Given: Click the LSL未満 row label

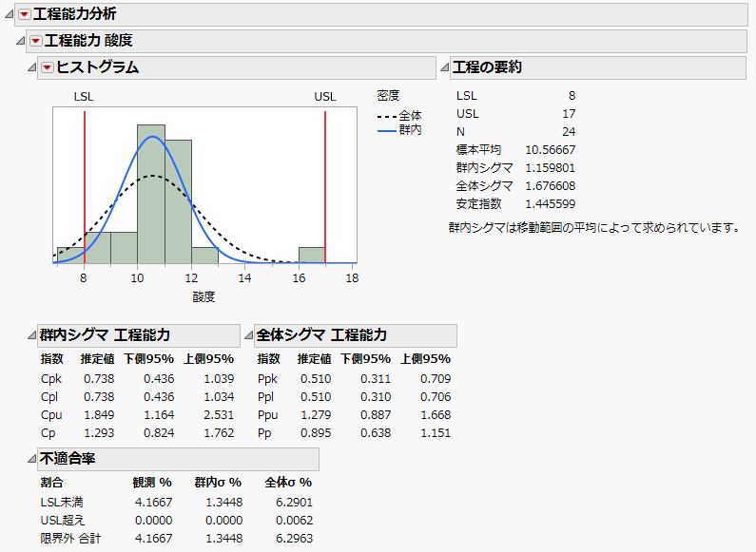Looking at the screenshot, I should coord(62,503).
